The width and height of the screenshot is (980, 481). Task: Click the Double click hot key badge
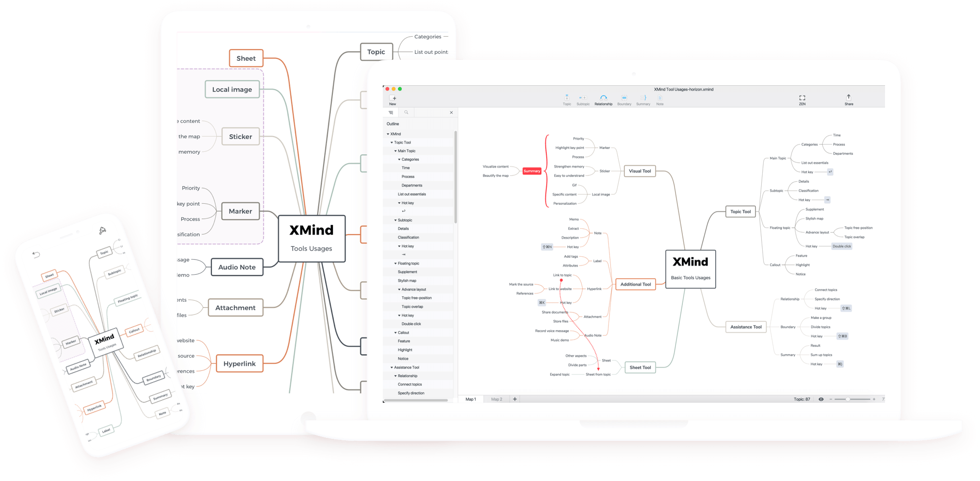tap(841, 246)
